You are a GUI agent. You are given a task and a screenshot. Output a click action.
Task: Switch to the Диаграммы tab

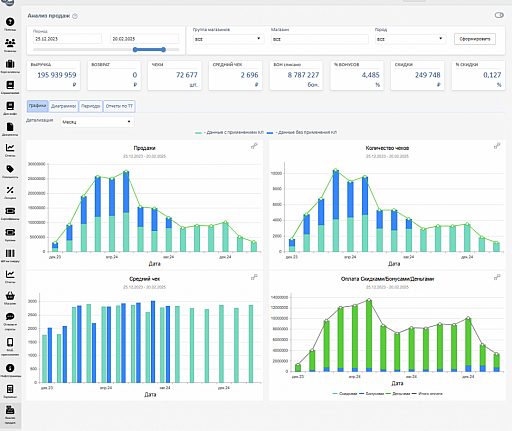pyautogui.click(x=63, y=106)
